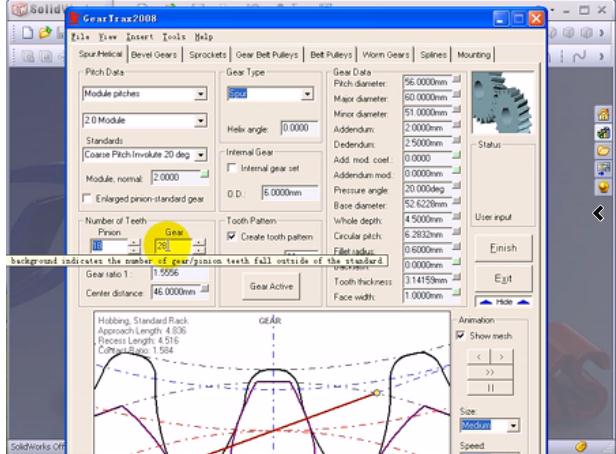The width and height of the screenshot is (616, 454).
Task: Open the Worm Gears tab
Action: 386,55
